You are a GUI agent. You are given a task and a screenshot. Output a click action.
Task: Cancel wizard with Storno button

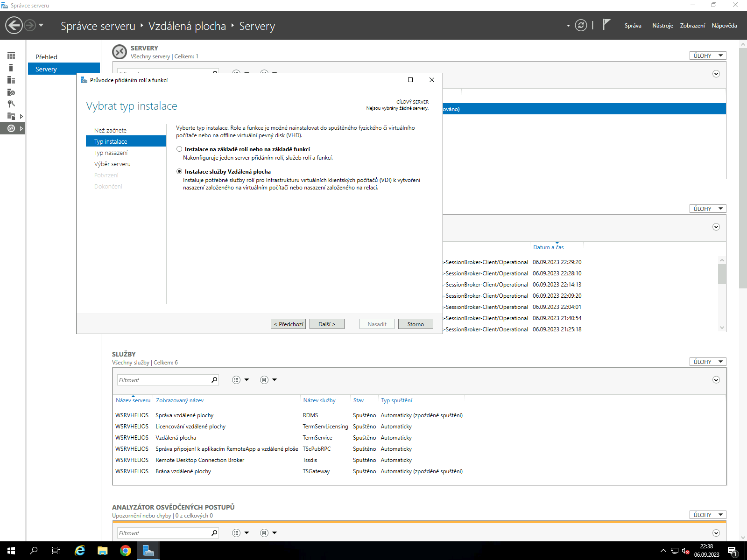415,324
